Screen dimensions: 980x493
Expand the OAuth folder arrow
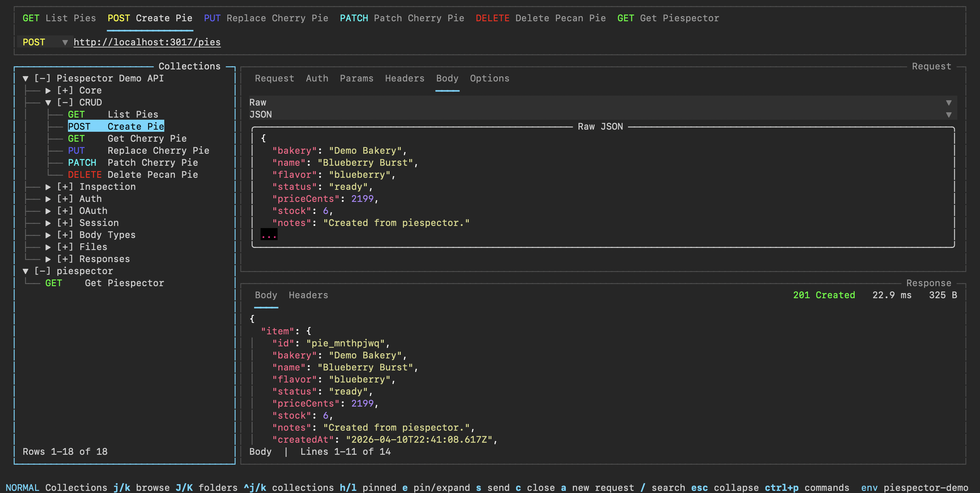pyautogui.click(x=48, y=211)
